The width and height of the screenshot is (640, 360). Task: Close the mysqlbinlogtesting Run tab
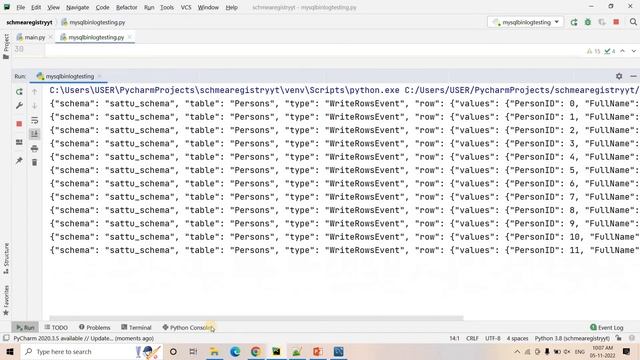pyautogui.click(x=99, y=76)
